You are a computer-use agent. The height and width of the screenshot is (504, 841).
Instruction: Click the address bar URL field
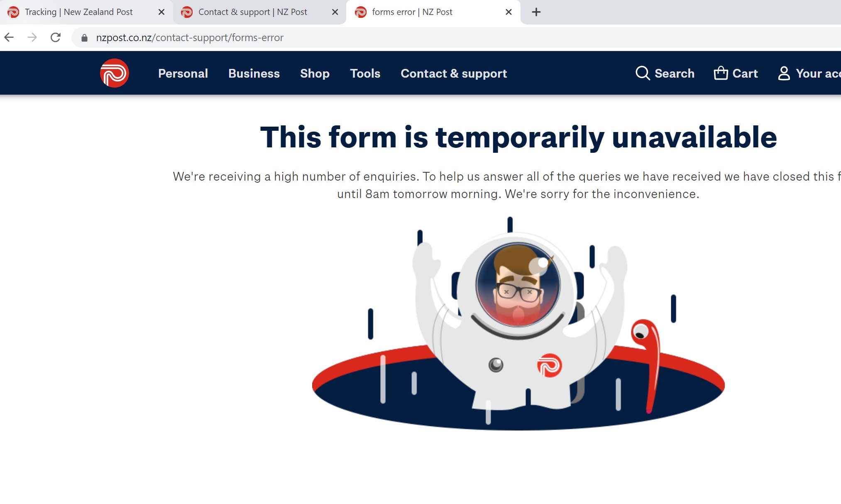(457, 38)
